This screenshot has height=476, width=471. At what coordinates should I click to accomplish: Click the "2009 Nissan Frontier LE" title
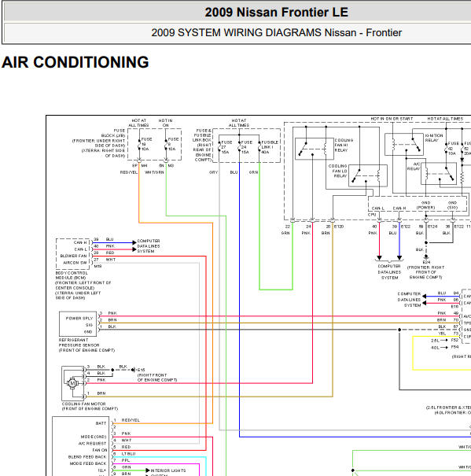pos(276,13)
